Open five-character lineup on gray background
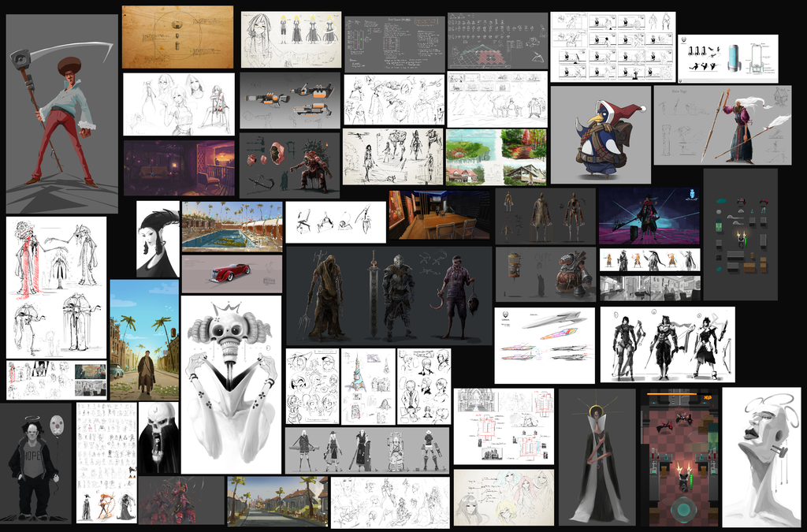The height and width of the screenshot is (532, 807). click(367, 450)
